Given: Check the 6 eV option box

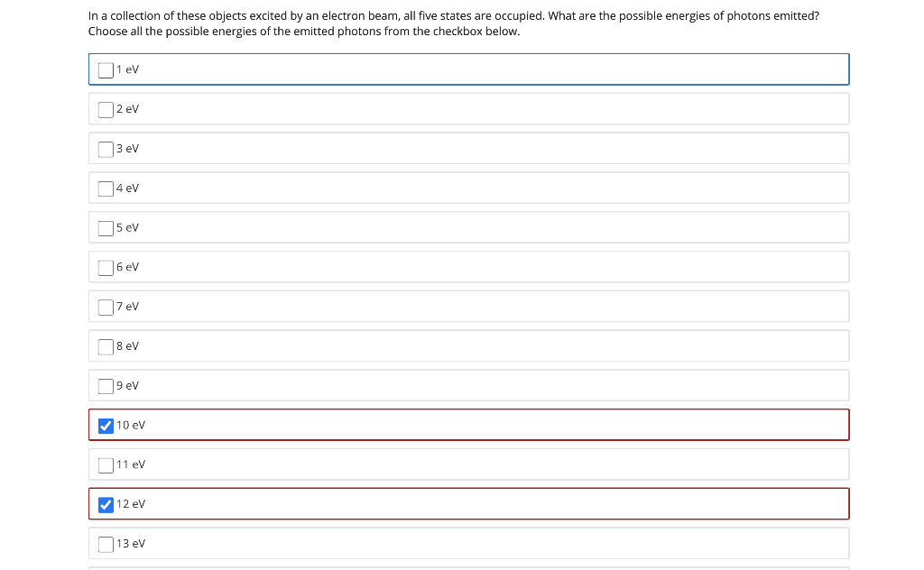Looking at the screenshot, I should 106,267.
